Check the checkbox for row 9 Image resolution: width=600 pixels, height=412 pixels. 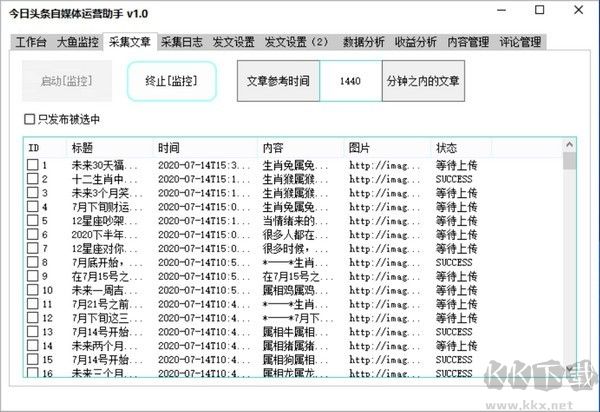pyautogui.click(x=33, y=276)
